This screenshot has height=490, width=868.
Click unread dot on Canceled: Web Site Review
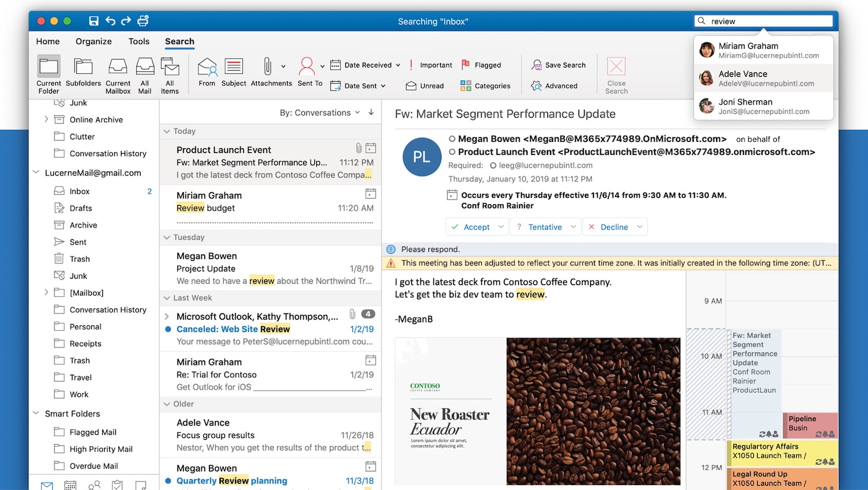coord(169,329)
